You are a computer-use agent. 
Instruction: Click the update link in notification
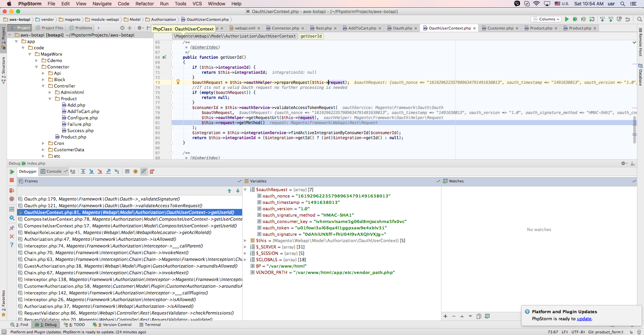point(584,319)
